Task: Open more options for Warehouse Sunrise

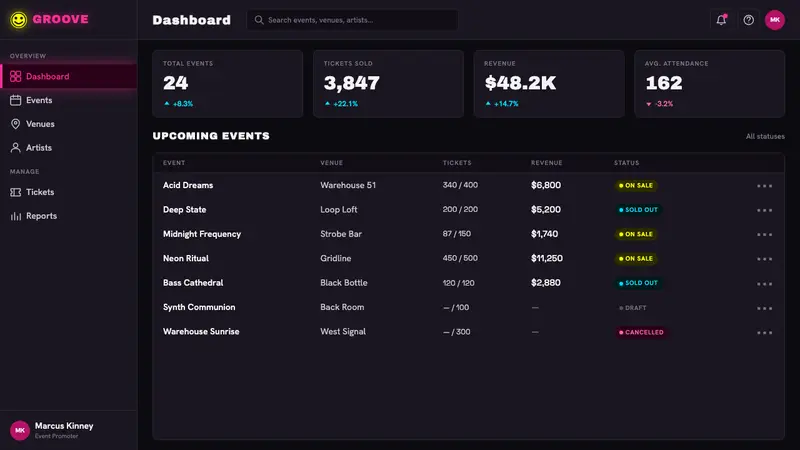Action: click(764, 333)
